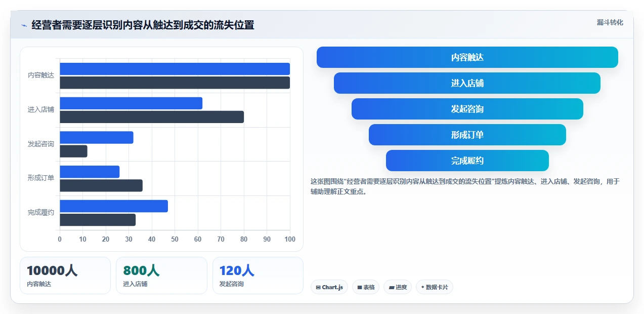Click the 内容触达 funnel stage
The height and width of the screenshot is (314, 644).
(467, 57)
